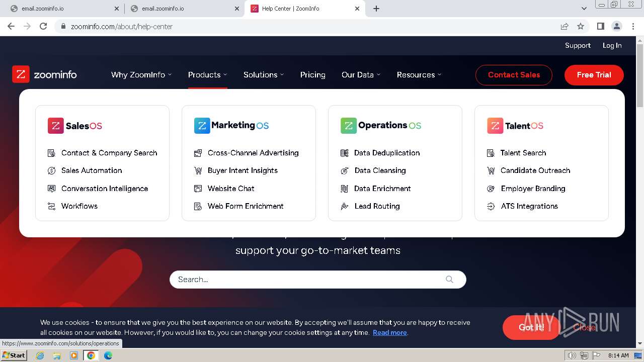Bookmark this page with the star icon
The image size is (644, 362).
tap(581, 26)
